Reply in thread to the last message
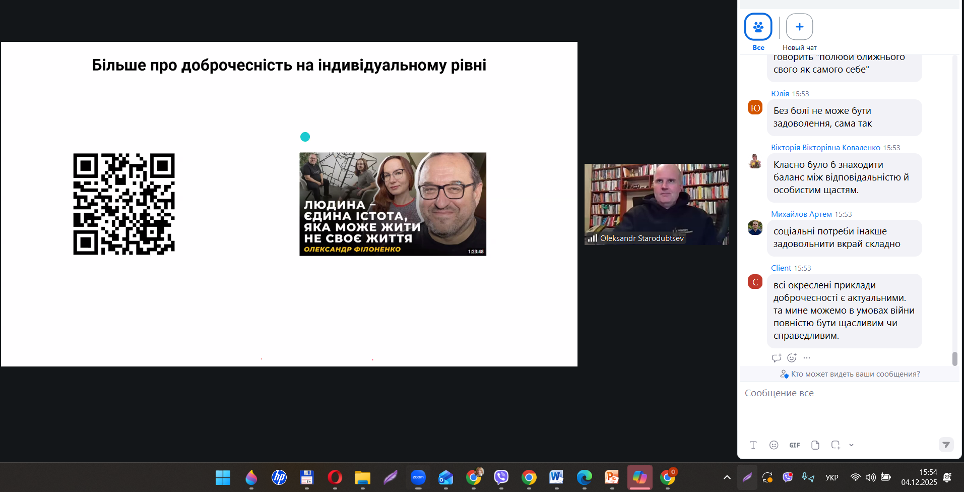This screenshot has width=964, height=492. coord(776,357)
